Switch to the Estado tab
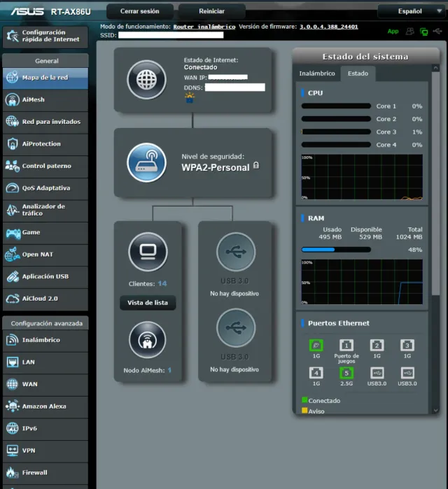Image resolution: width=448 pixels, height=489 pixels. point(358,73)
